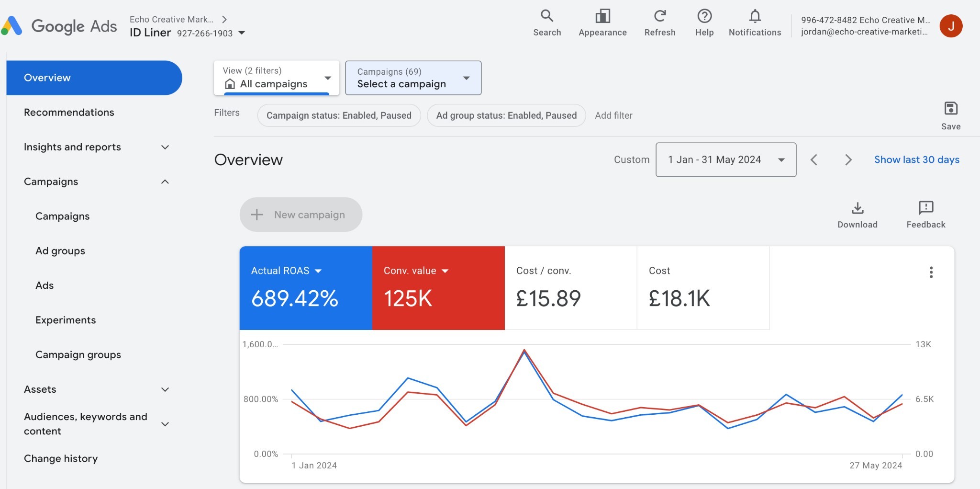The width and height of the screenshot is (980, 489).
Task: Go to Recommendations in the sidebar
Action: click(69, 112)
